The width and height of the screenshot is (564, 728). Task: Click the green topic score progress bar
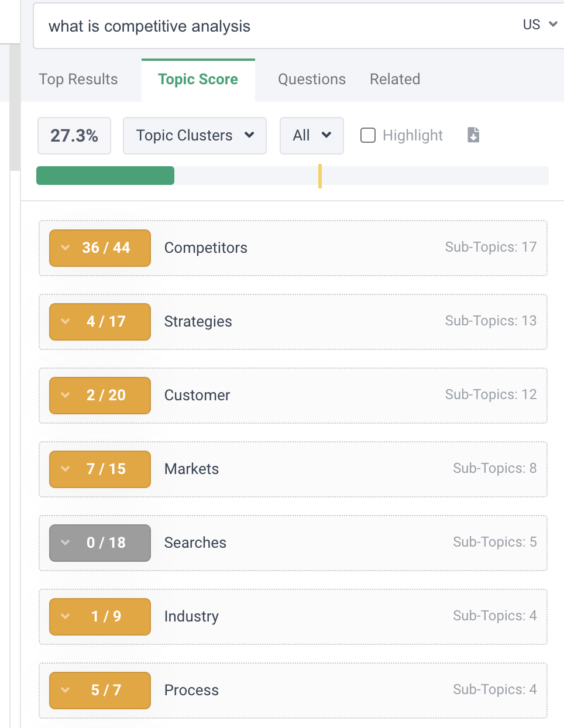point(105,176)
